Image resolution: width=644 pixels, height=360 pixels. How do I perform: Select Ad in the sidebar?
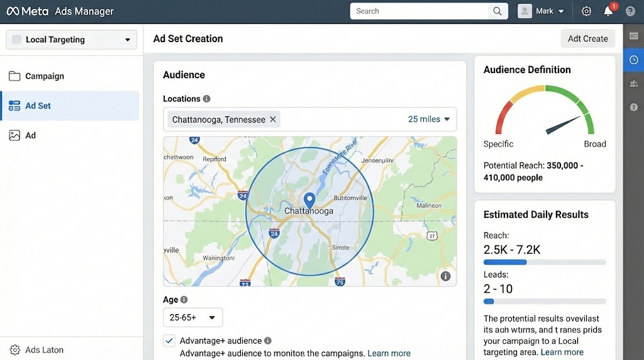click(x=70, y=135)
